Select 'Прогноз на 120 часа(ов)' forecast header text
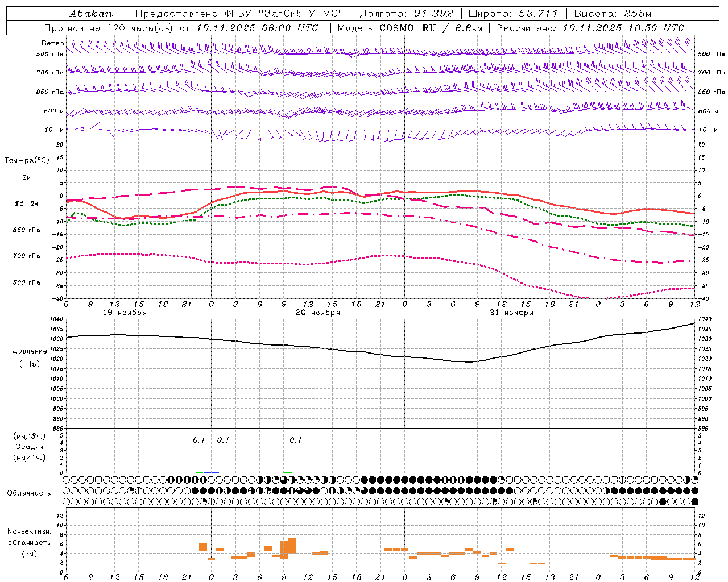The width and height of the screenshot is (728, 582). coord(109,28)
